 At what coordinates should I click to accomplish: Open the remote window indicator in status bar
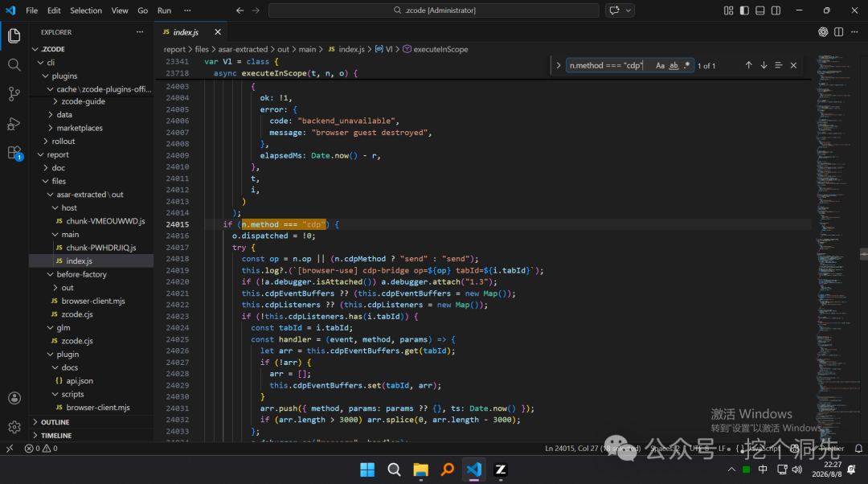pos(10,449)
